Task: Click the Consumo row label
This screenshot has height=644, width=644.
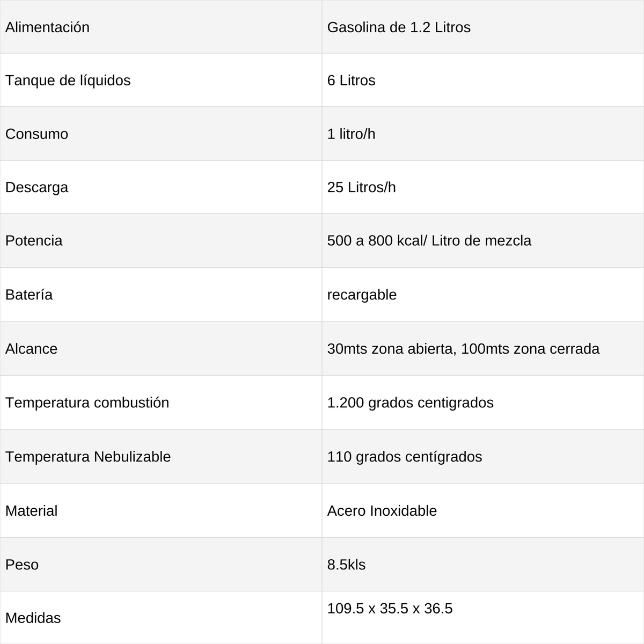Action: tap(36, 134)
